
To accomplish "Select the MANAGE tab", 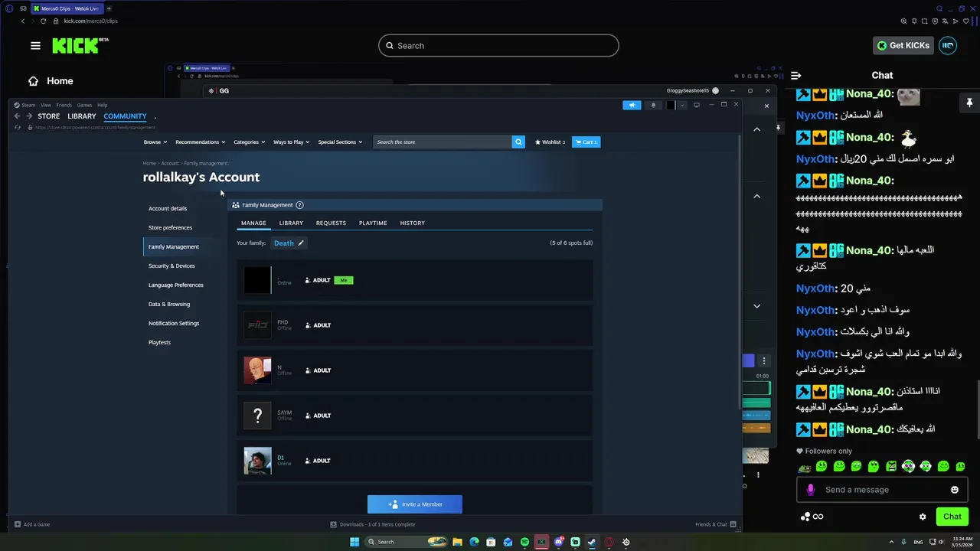I will pos(253,223).
